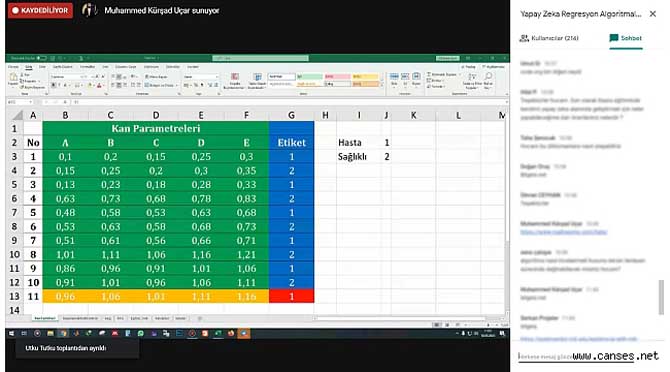The image size is (670, 372).
Task: Focus the chat message input field
Action: (x=545, y=356)
